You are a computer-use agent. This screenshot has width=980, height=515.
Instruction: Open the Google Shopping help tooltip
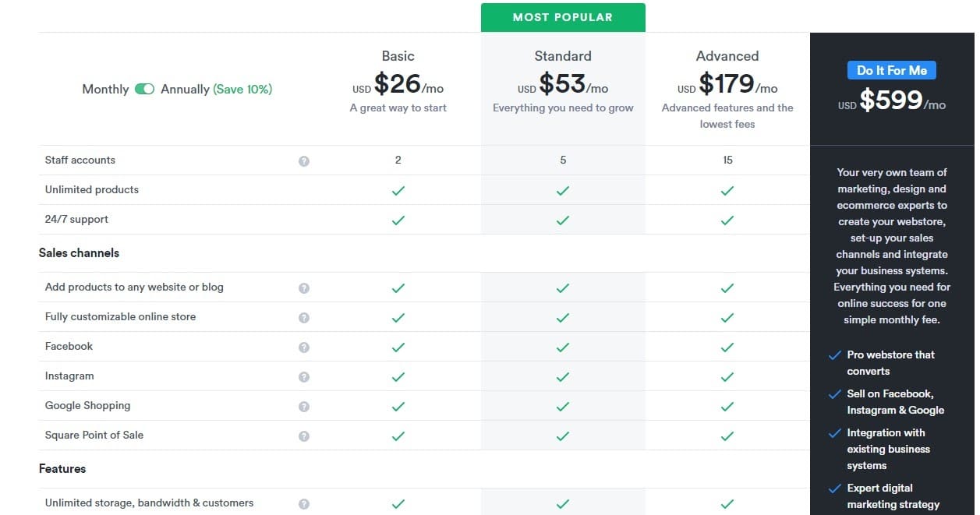pos(304,405)
